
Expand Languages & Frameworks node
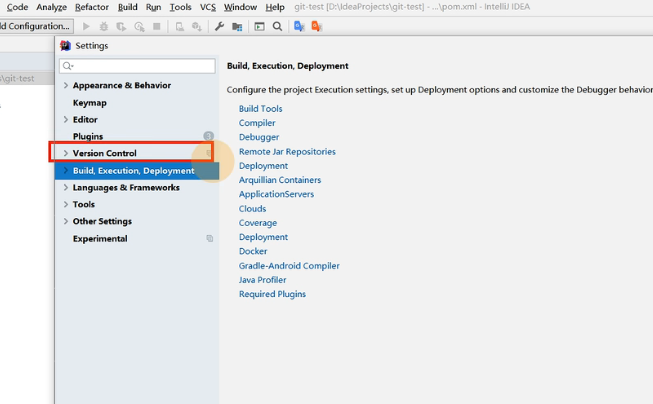tap(66, 187)
